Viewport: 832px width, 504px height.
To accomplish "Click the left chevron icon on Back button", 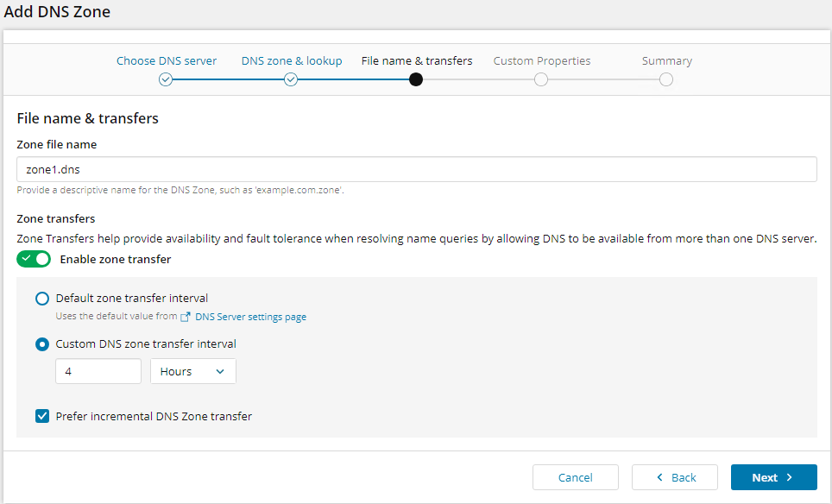I will point(660,477).
